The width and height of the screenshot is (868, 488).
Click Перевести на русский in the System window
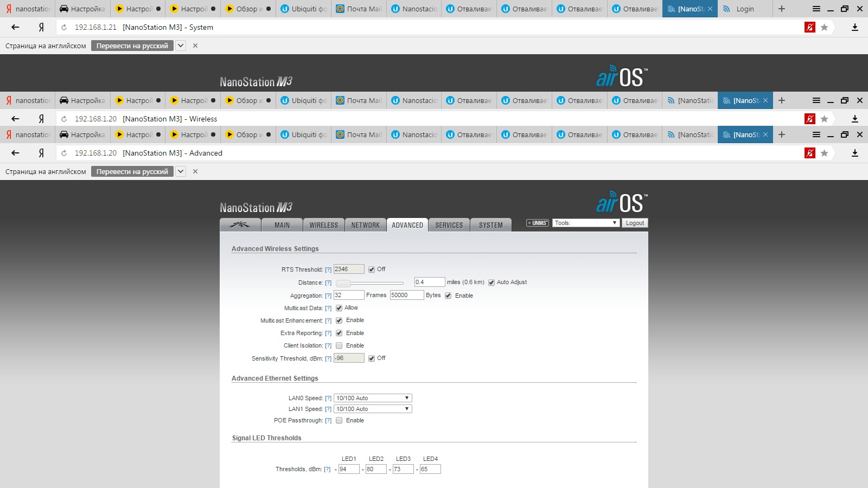pos(132,46)
